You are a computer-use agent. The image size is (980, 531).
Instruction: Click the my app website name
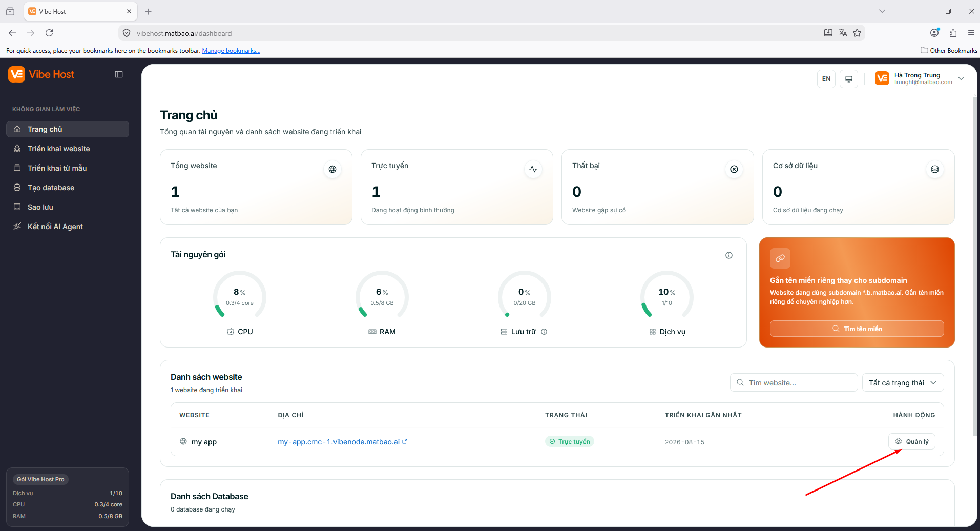tap(204, 442)
